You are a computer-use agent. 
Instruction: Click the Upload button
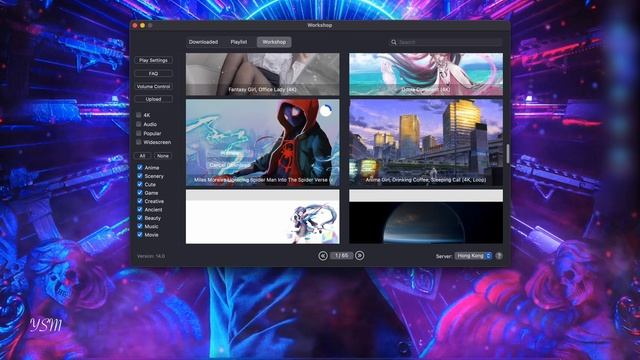tap(153, 99)
